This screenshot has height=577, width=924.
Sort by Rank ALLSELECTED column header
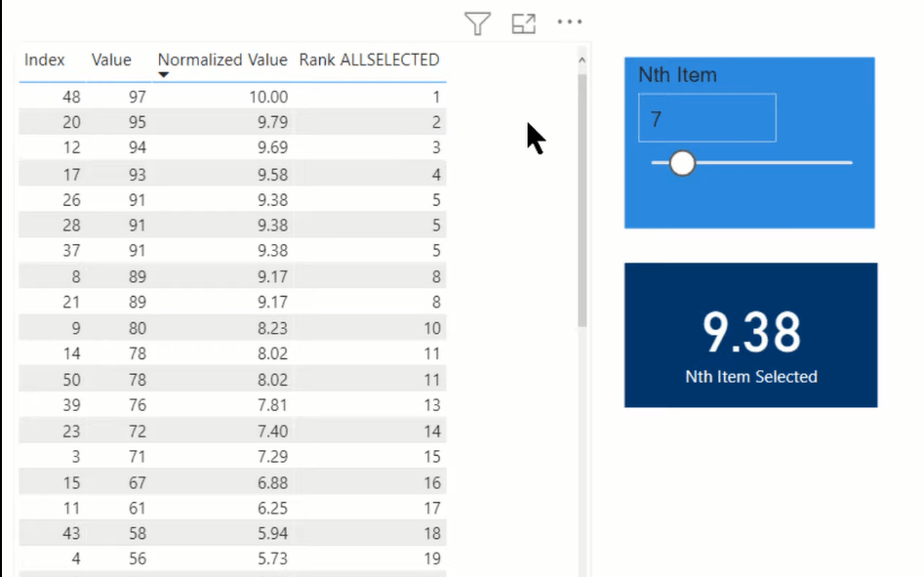tap(369, 60)
